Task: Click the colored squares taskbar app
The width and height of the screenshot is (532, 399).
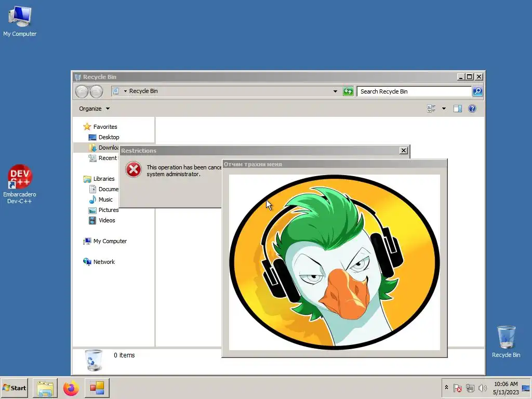Action: click(97, 388)
